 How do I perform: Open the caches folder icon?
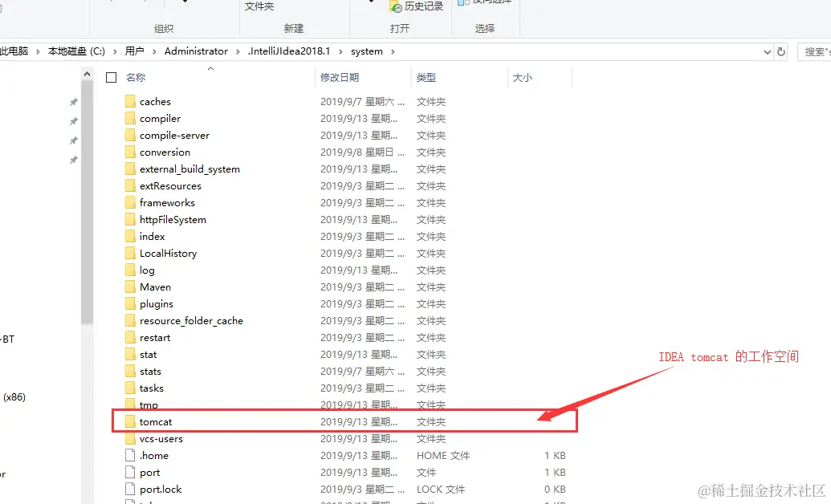pyautogui.click(x=130, y=101)
